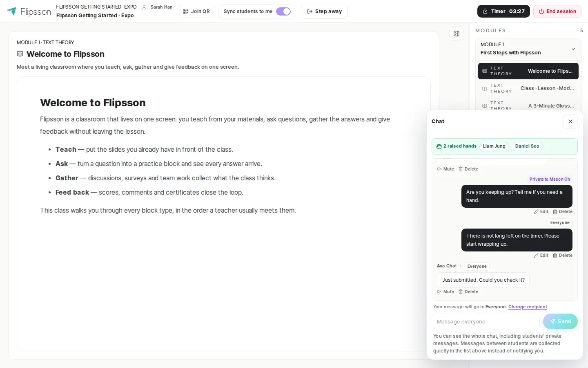The height and width of the screenshot is (368, 588).
Task: Click the 'Just submitted. Could you check it?' bubble
Action: click(483, 280)
